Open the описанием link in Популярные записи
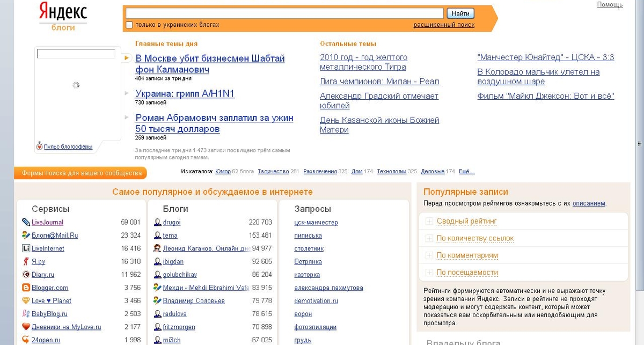This screenshot has height=345, width=644. [x=588, y=203]
